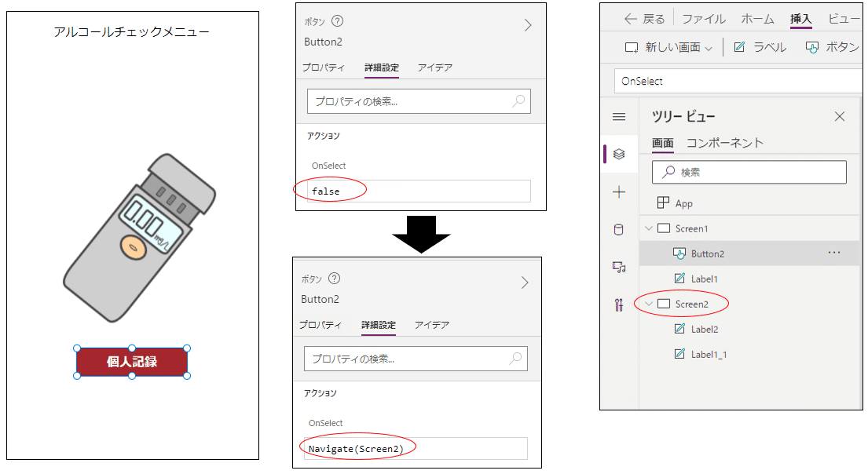Select the アルコールチェックメニュー title label

(132, 31)
